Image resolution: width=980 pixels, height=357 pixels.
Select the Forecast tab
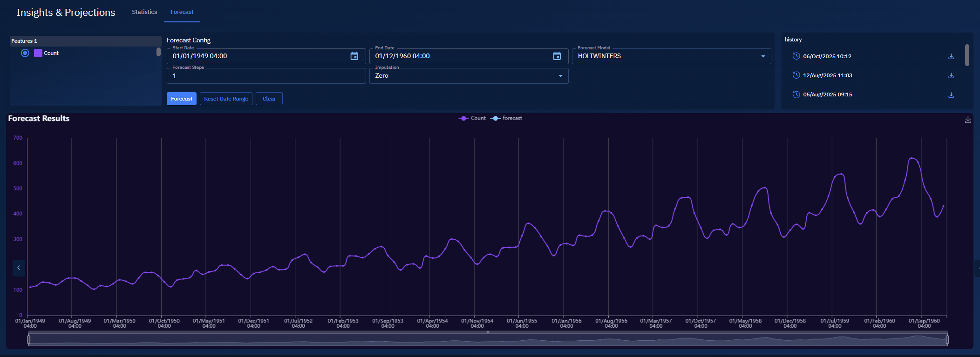(182, 12)
